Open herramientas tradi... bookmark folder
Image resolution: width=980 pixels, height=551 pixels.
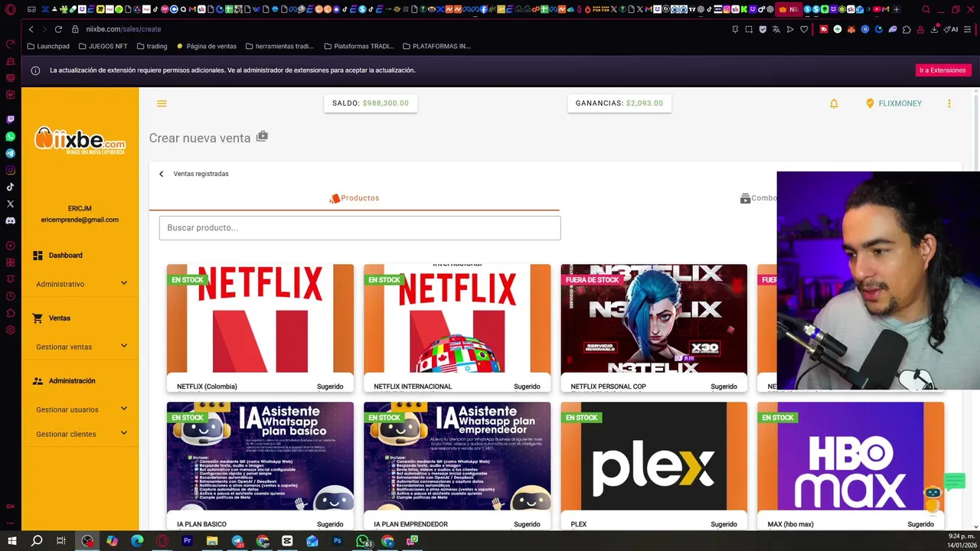tap(279, 46)
